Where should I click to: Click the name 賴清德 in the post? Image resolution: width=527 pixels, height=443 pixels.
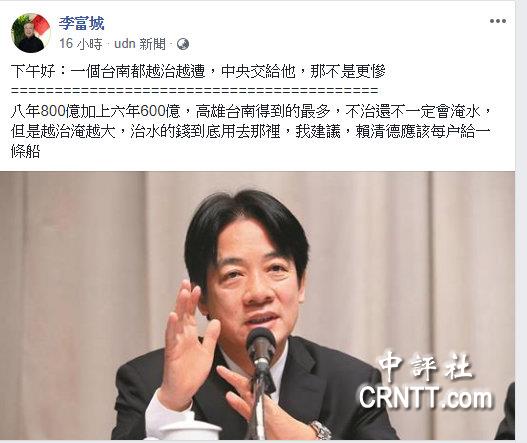(377, 131)
